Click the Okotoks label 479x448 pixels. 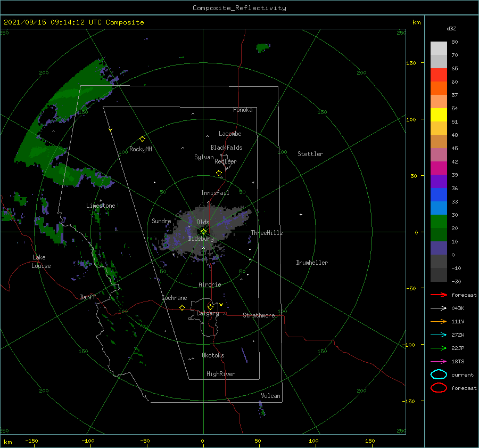pos(213,355)
